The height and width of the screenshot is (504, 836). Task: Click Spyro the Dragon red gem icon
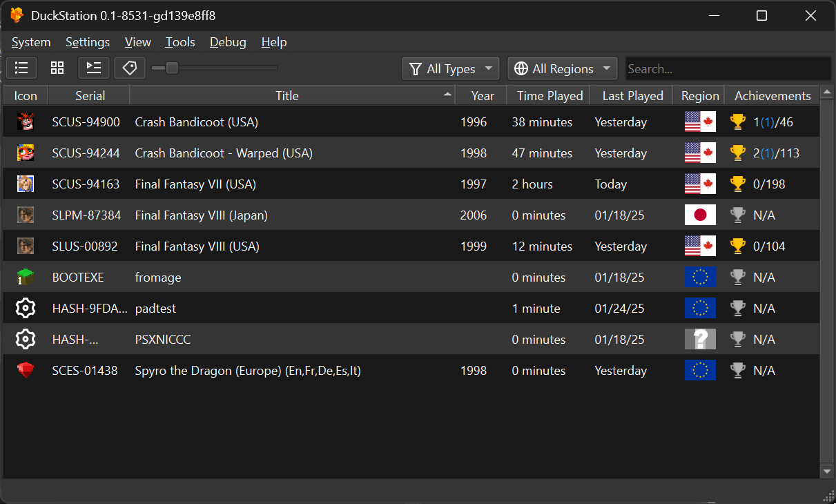pyautogui.click(x=26, y=371)
